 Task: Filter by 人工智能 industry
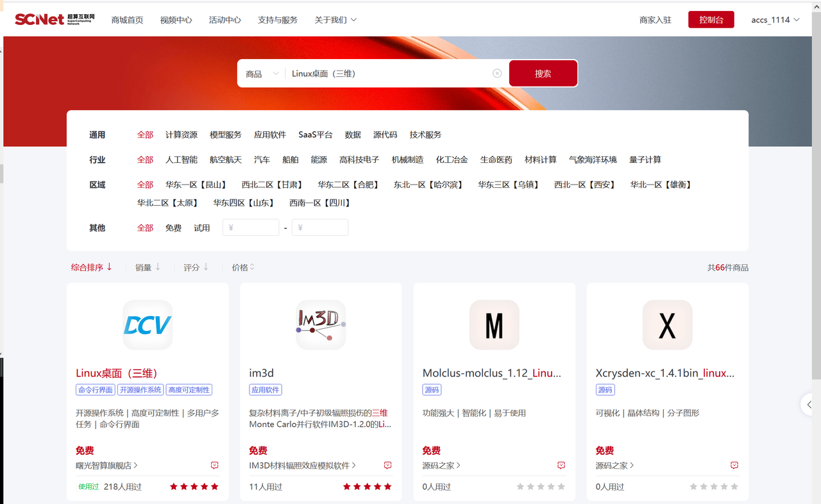[x=182, y=160]
